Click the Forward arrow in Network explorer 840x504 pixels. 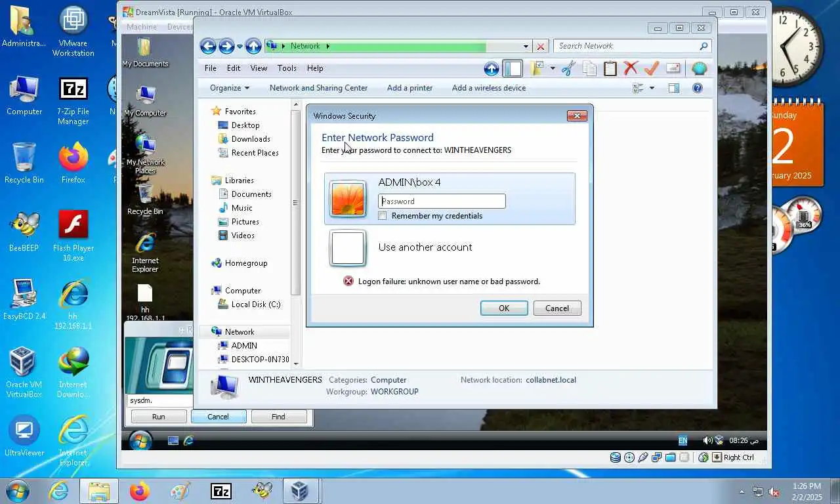click(x=226, y=46)
